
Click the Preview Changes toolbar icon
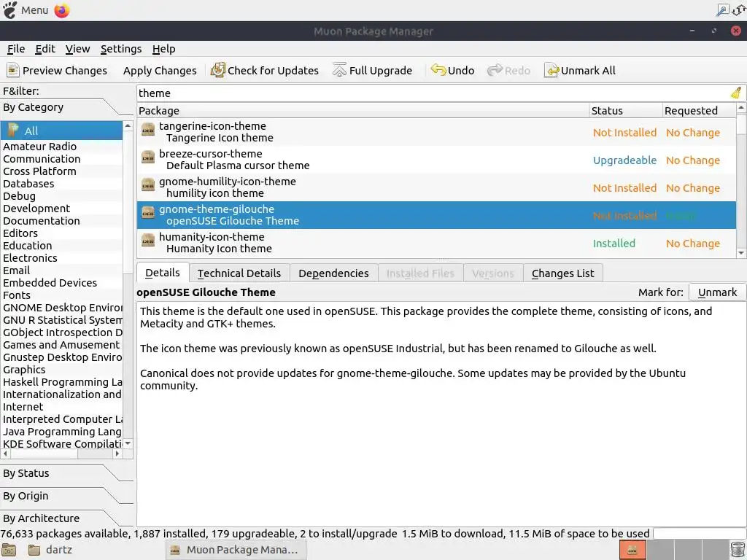click(x=13, y=71)
